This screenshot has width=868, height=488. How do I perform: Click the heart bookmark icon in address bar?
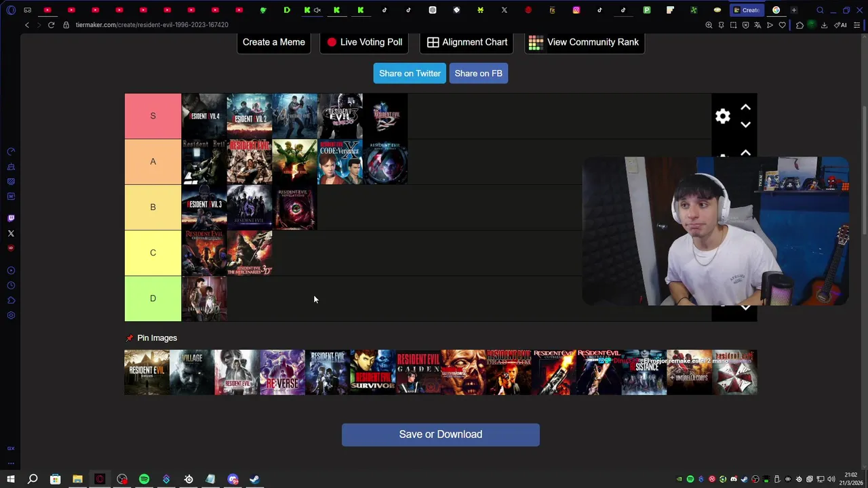click(x=782, y=25)
